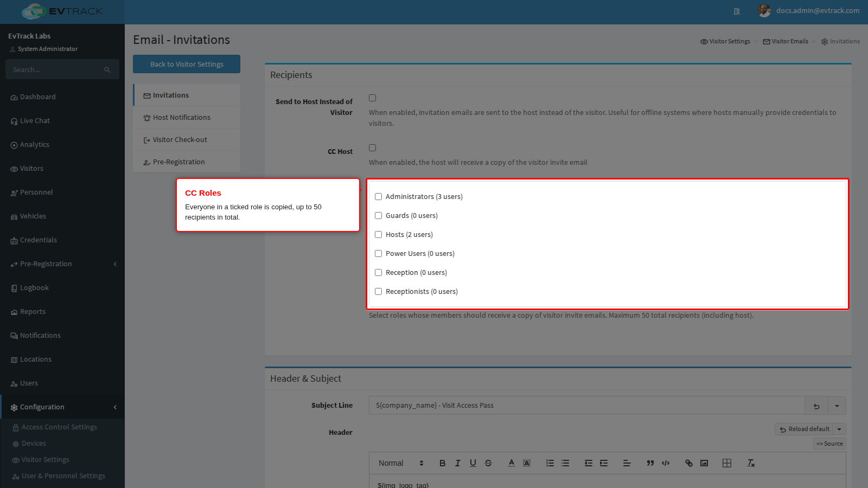
Task: Enable Send to Host Instead of Visitor
Action: point(373,98)
